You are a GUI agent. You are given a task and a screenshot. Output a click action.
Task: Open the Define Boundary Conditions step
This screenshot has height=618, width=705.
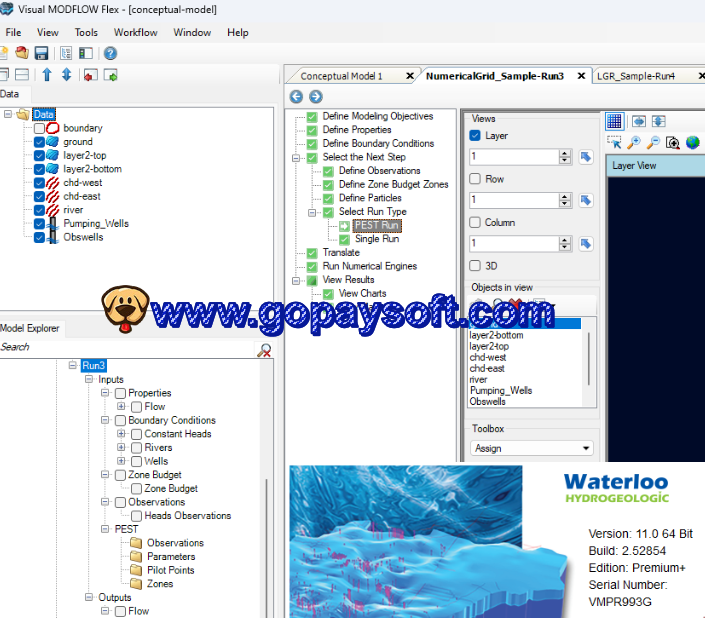pos(378,143)
